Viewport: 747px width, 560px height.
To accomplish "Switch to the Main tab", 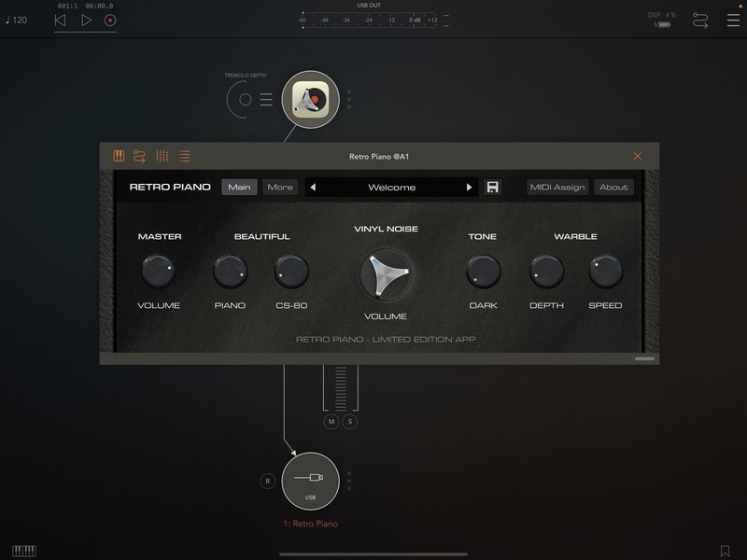I will tap(239, 188).
